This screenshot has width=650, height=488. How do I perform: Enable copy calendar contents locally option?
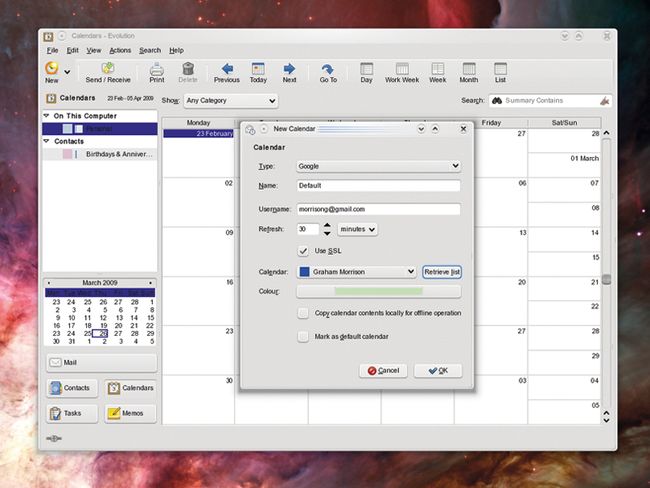click(x=303, y=313)
